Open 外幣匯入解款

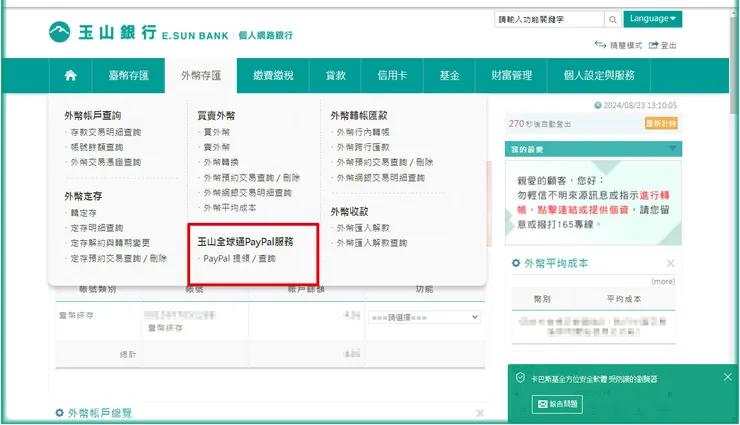pyautogui.click(x=363, y=228)
